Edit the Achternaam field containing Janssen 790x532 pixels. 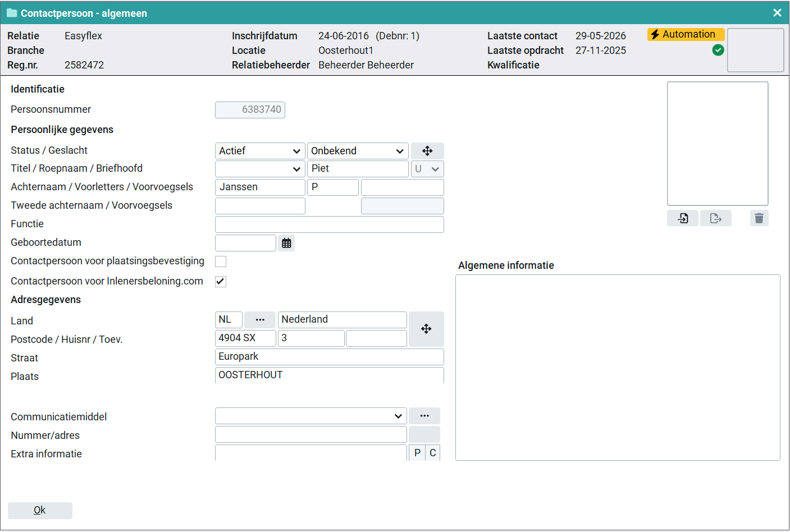click(x=260, y=187)
